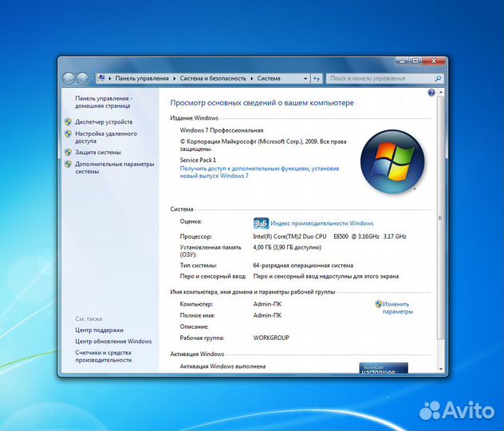
Task: Click the shield icon next to Диспетчер устройств
Action: 68,122
